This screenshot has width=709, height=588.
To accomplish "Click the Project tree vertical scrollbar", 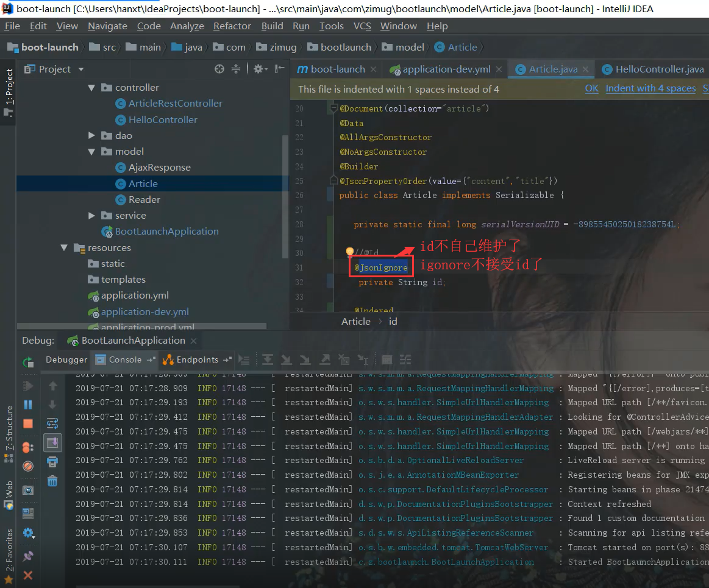I will click(x=285, y=197).
